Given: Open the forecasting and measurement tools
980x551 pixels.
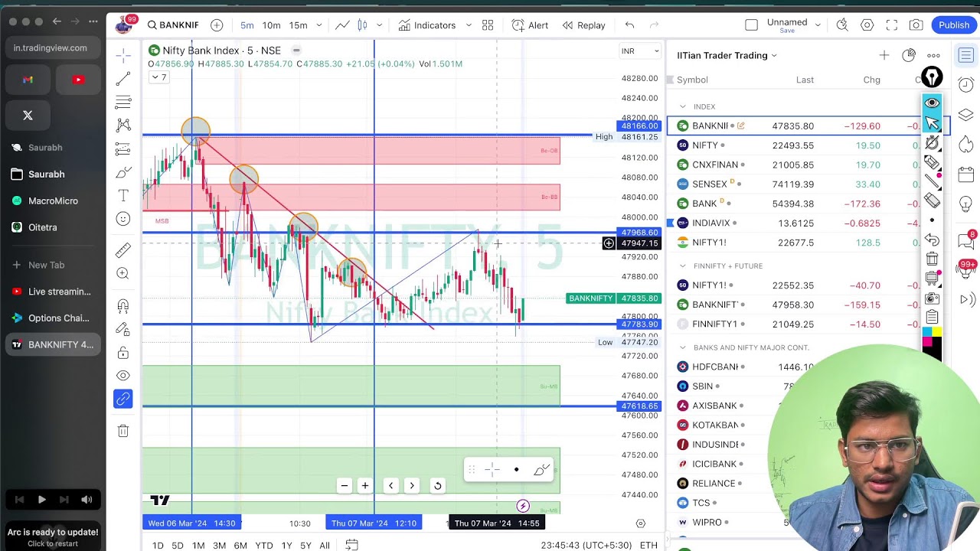Looking at the screenshot, I should coord(123,149).
